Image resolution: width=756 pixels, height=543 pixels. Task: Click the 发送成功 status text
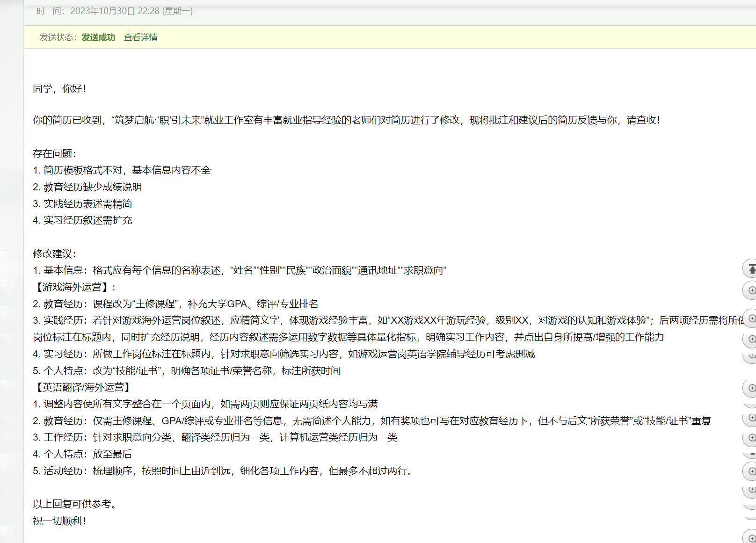(x=98, y=37)
